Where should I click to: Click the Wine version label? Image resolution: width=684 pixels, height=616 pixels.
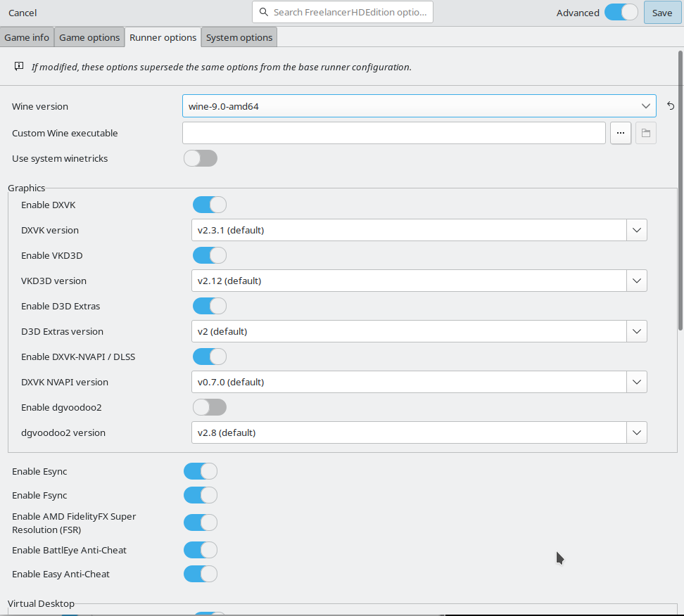pyautogui.click(x=40, y=106)
